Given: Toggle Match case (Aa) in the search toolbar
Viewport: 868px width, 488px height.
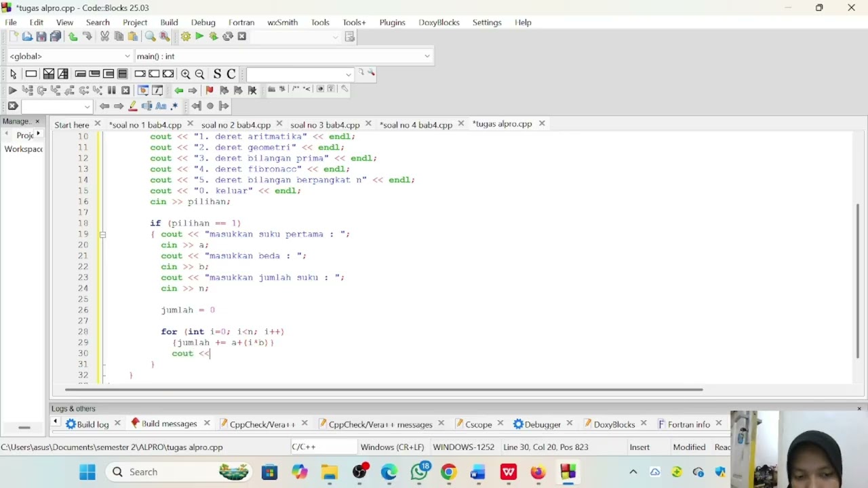Looking at the screenshot, I should (x=161, y=106).
